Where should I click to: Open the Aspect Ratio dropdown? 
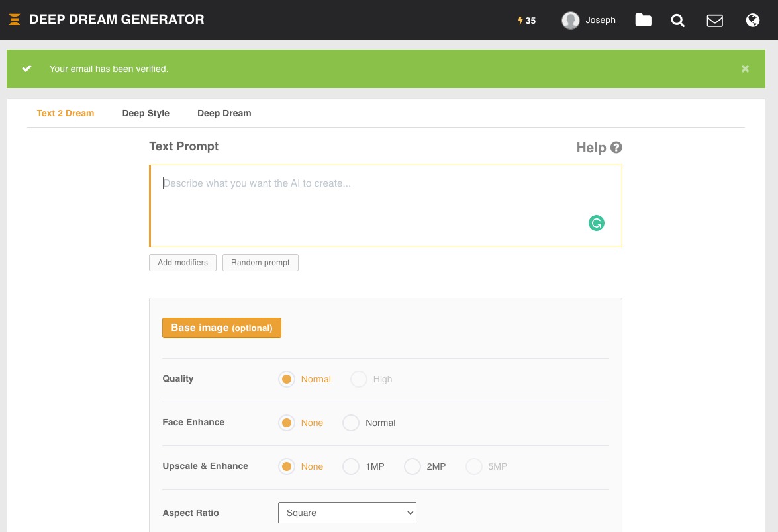tap(348, 513)
